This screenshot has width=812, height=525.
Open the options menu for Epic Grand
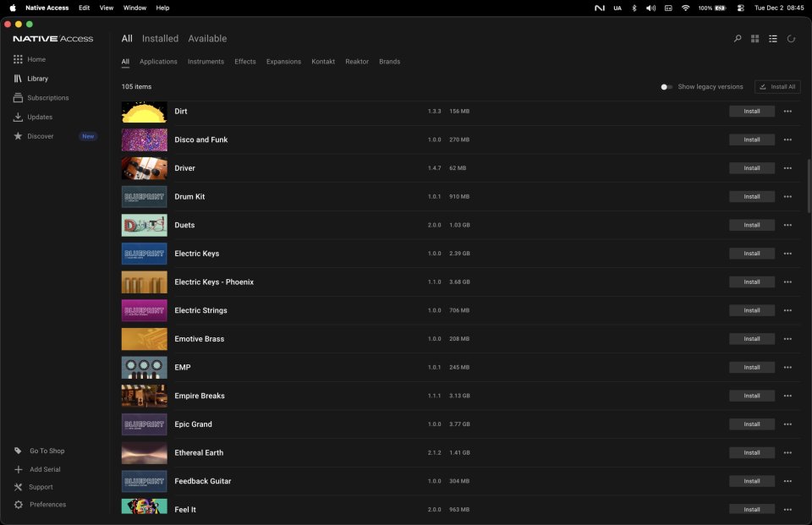click(787, 424)
